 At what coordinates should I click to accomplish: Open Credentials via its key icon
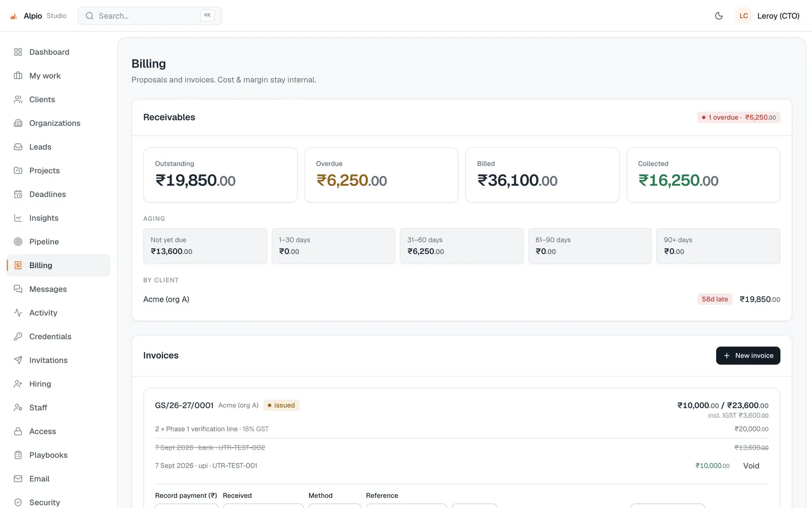pyautogui.click(x=18, y=336)
